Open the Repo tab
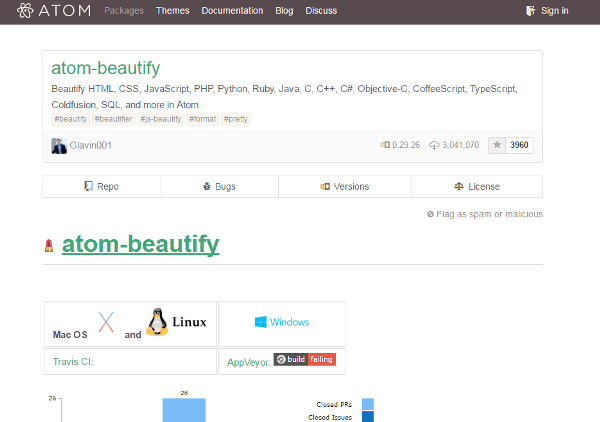 coord(102,187)
